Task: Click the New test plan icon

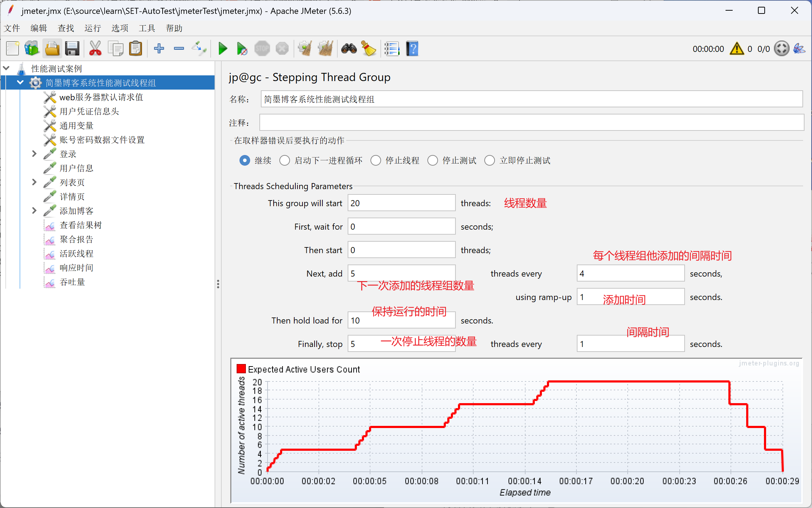Action: [13, 48]
